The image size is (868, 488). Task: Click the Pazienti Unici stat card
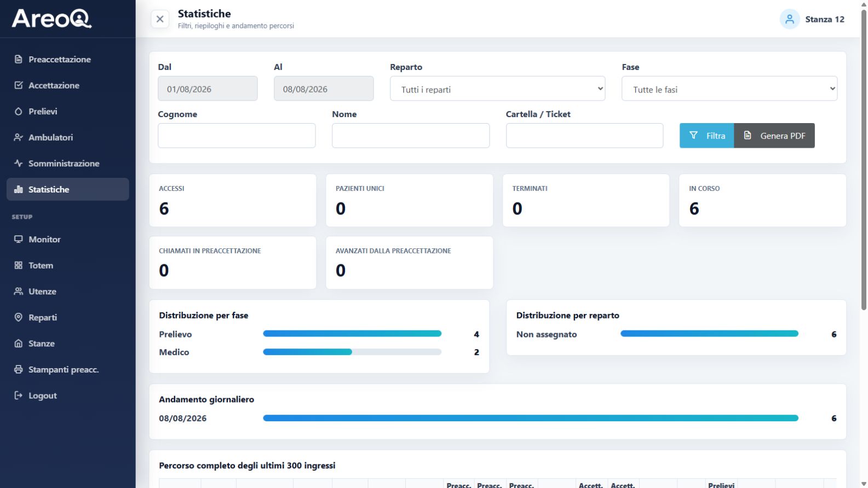(410, 200)
